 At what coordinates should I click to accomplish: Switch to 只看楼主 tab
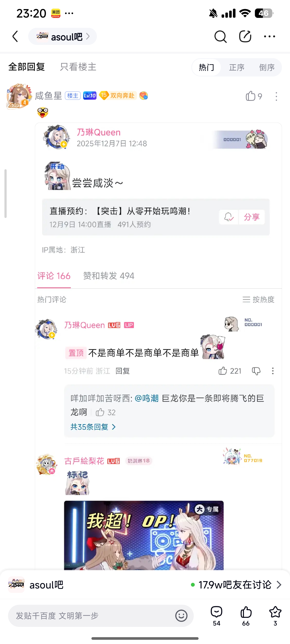tap(78, 67)
